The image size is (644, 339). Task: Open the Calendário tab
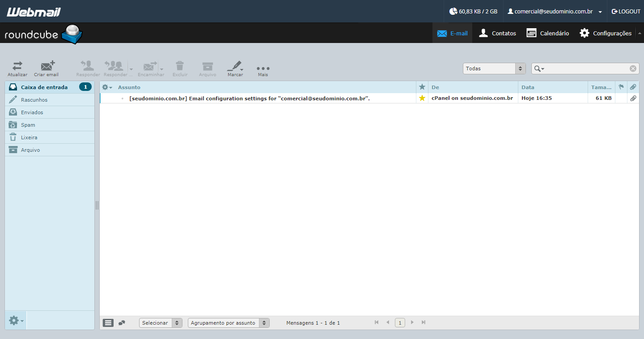[x=548, y=33]
